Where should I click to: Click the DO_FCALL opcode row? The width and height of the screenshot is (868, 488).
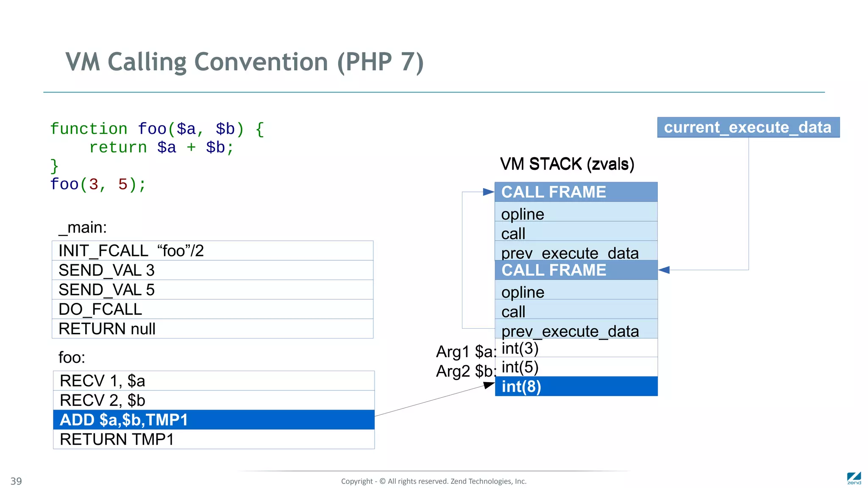click(212, 309)
